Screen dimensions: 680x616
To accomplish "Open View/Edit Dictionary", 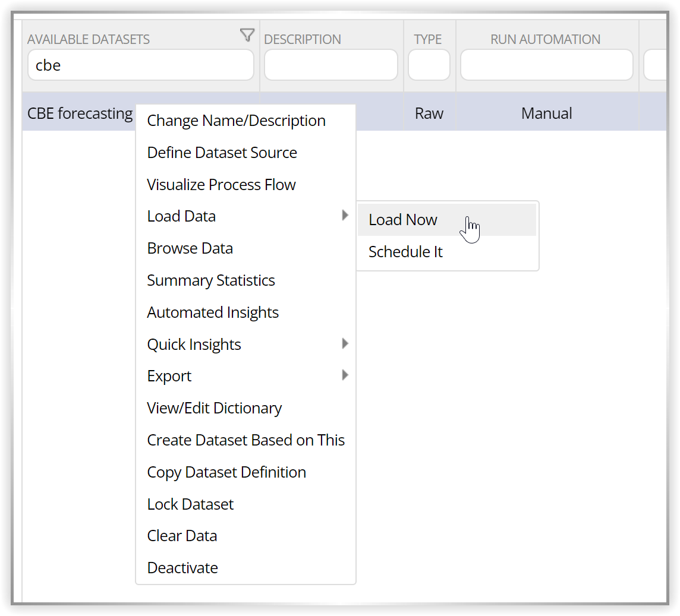I will [x=245, y=408].
